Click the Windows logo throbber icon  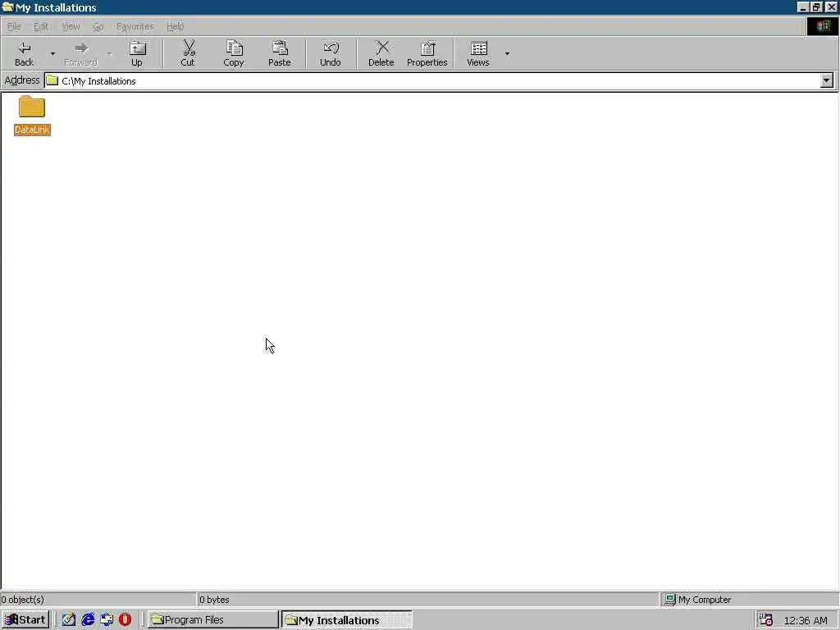click(822, 26)
